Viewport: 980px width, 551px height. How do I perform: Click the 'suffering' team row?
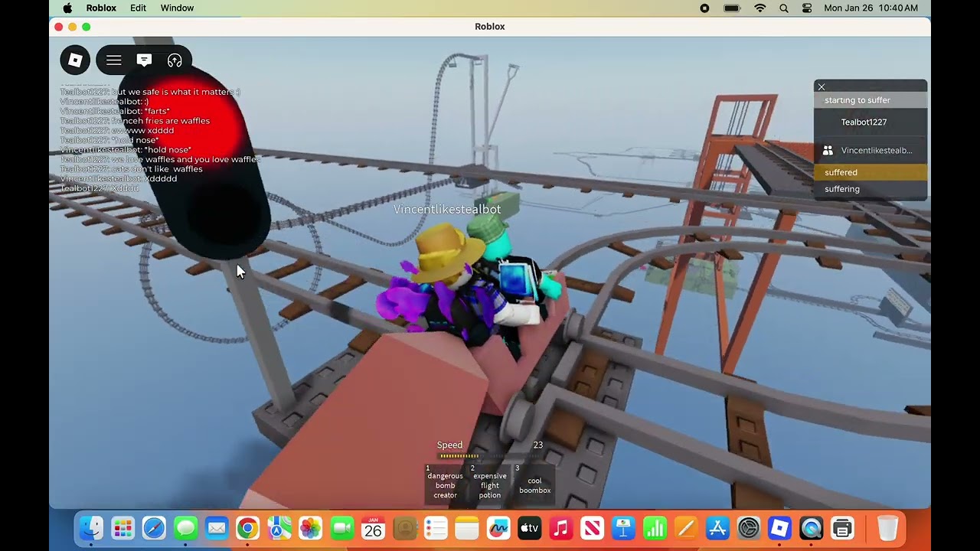[x=871, y=189]
